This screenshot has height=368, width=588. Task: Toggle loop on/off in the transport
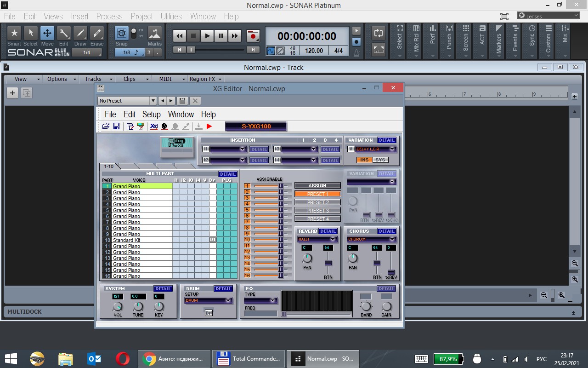(x=379, y=33)
